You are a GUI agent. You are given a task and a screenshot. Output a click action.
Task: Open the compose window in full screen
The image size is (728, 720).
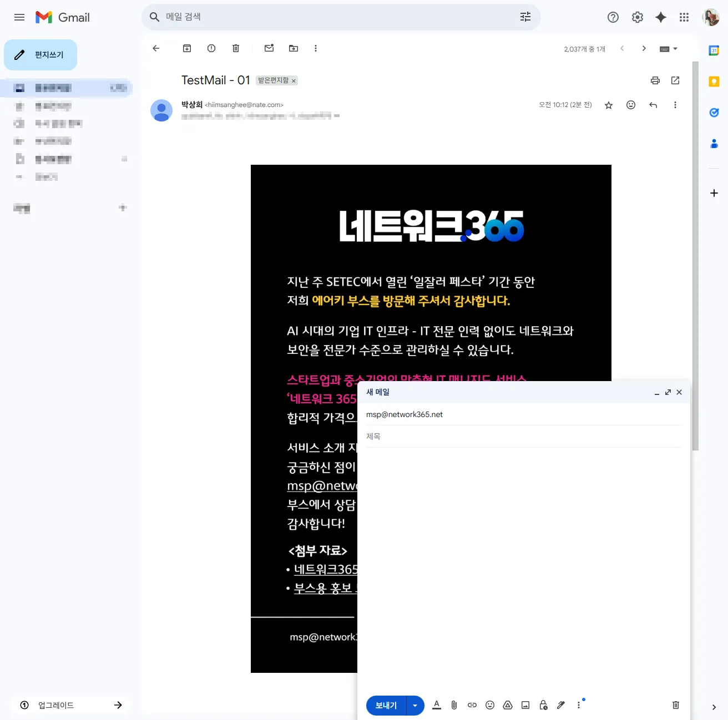pos(668,392)
